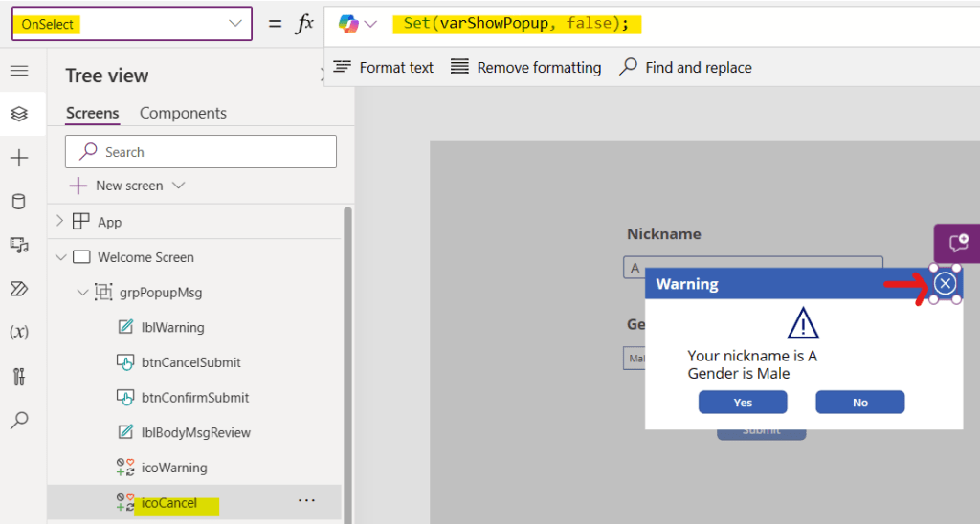The width and height of the screenshot is (980, 524).
Task: Expand the App tree node
Action: (x=59, y=222)
